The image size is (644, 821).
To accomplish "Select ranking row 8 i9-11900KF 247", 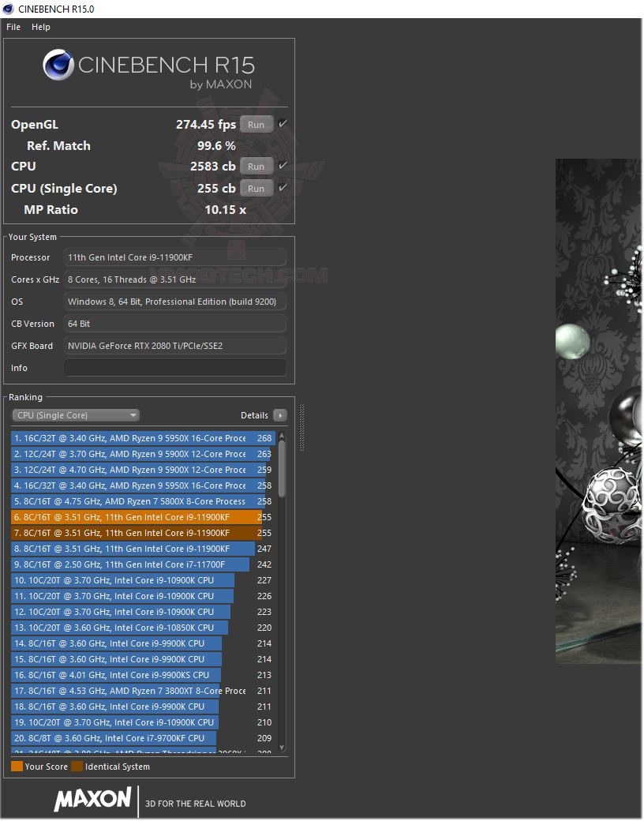I will [142, 549].
